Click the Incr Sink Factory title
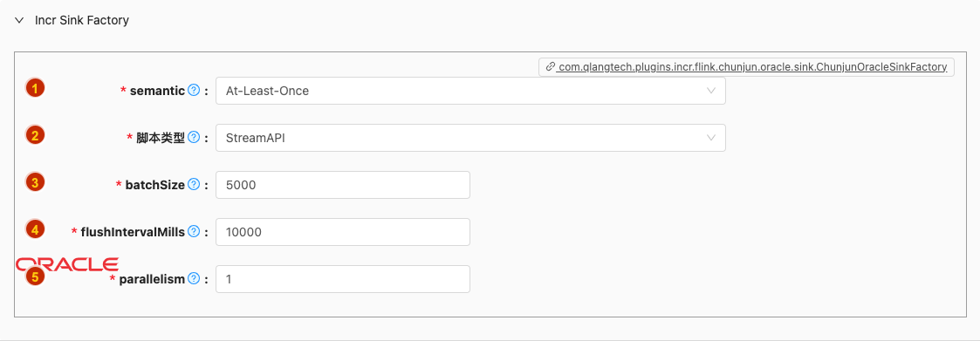This screenshot has height=341, width=980. pos(82,20)
